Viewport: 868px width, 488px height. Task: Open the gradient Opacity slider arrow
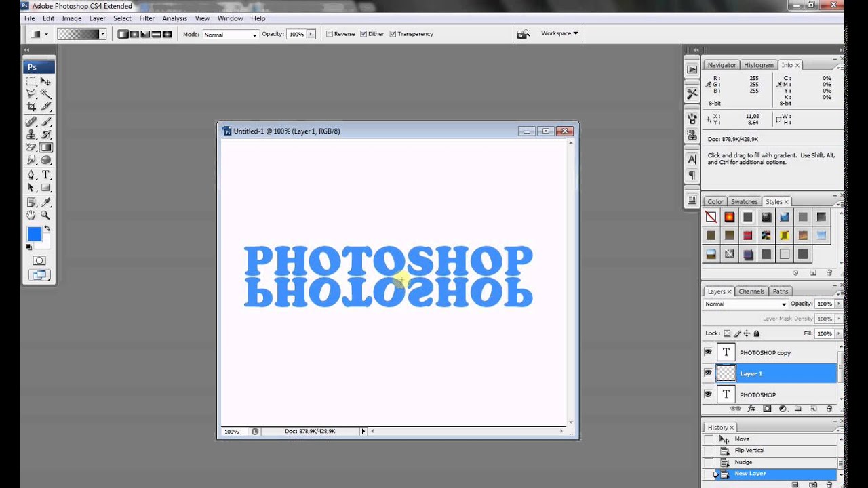311,34
